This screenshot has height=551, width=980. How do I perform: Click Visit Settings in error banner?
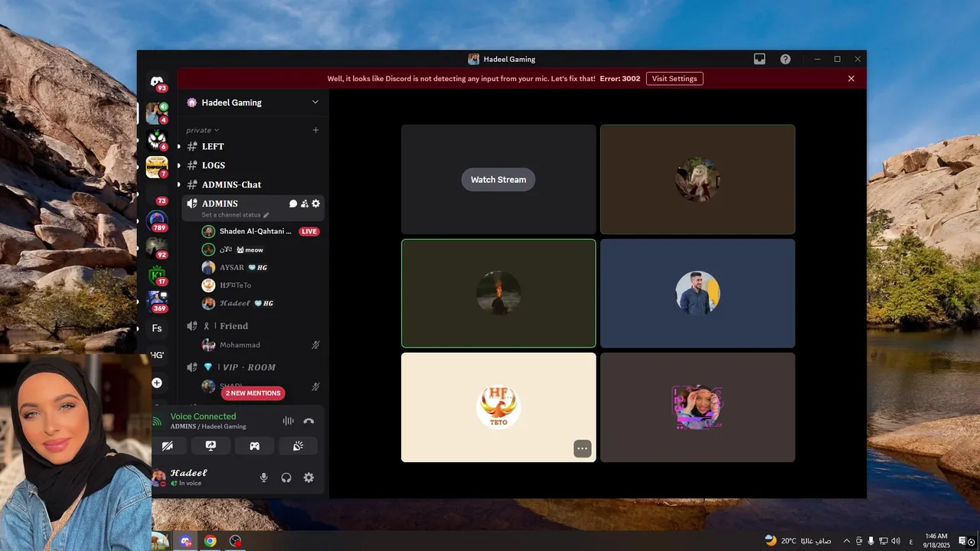675,78
